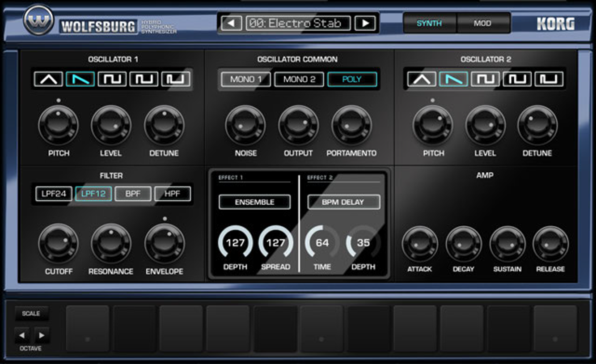The image size is (596, 364).
Task: Select sawtooth waveform in Oscillator 1
Action: pyautogui.click(x=80, y=79)
